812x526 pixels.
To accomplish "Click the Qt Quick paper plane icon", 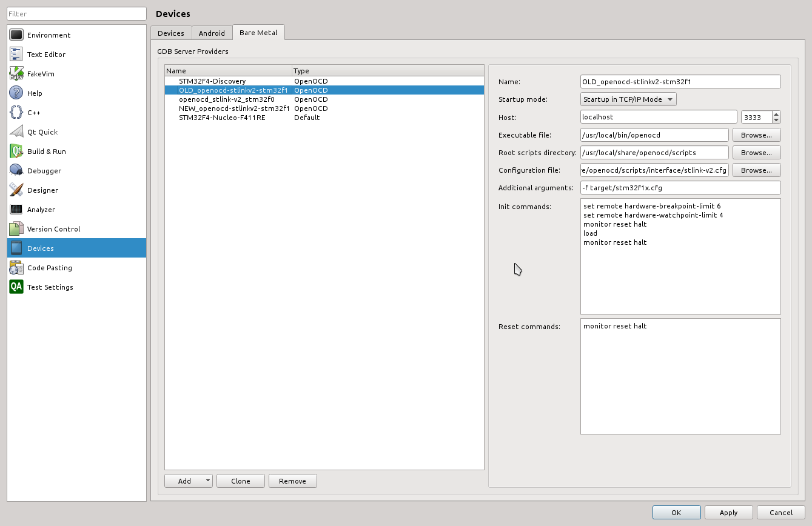I will coord(16,132).
